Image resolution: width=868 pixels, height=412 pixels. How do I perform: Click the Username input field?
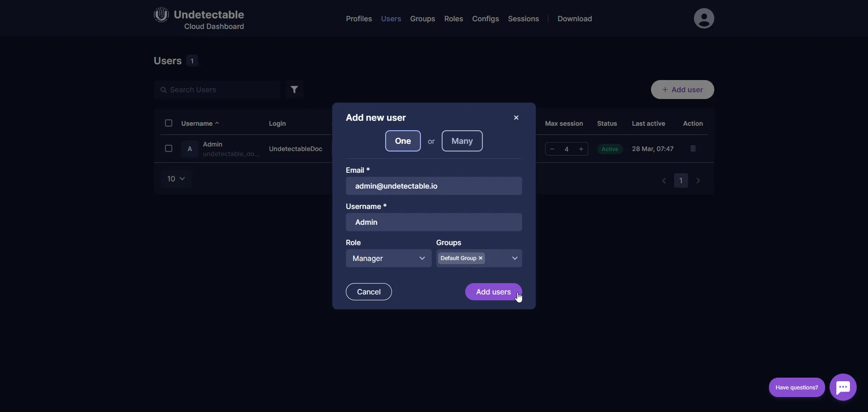[x=434, y=222]
